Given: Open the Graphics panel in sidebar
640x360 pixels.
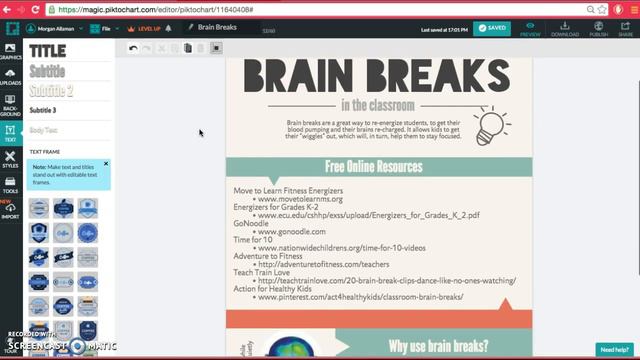Looking at the screenshot, I should pos(11,51).
